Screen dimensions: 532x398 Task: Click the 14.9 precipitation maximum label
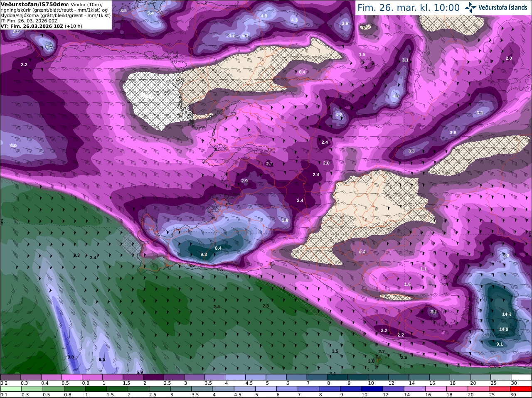point(504,329)
